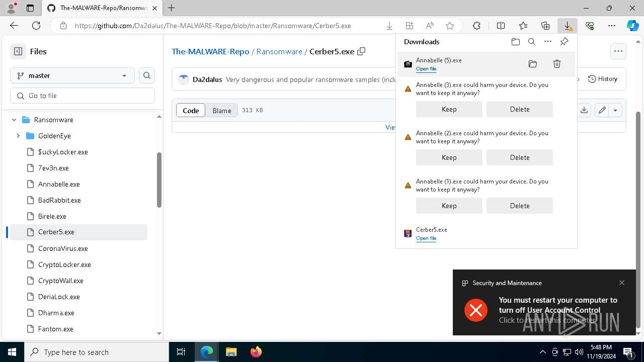Select BadRabbit.exe in file tree

(59, 200)
